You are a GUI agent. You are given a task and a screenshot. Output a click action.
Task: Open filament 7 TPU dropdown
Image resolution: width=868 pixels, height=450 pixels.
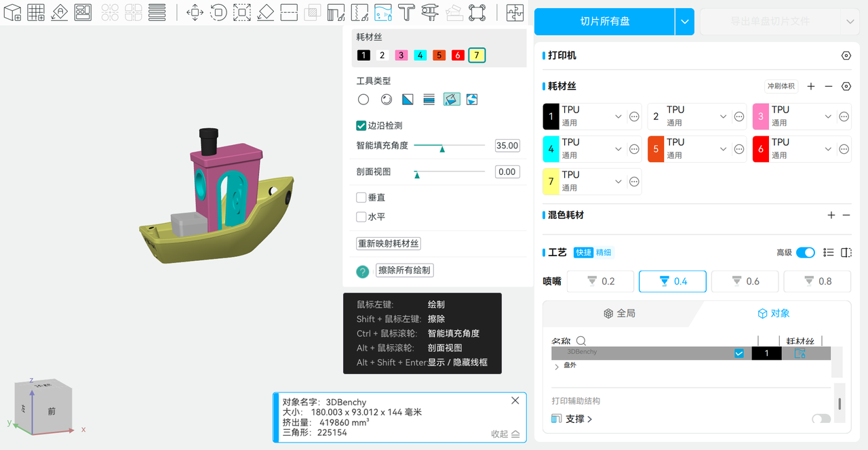click(618, 182)
